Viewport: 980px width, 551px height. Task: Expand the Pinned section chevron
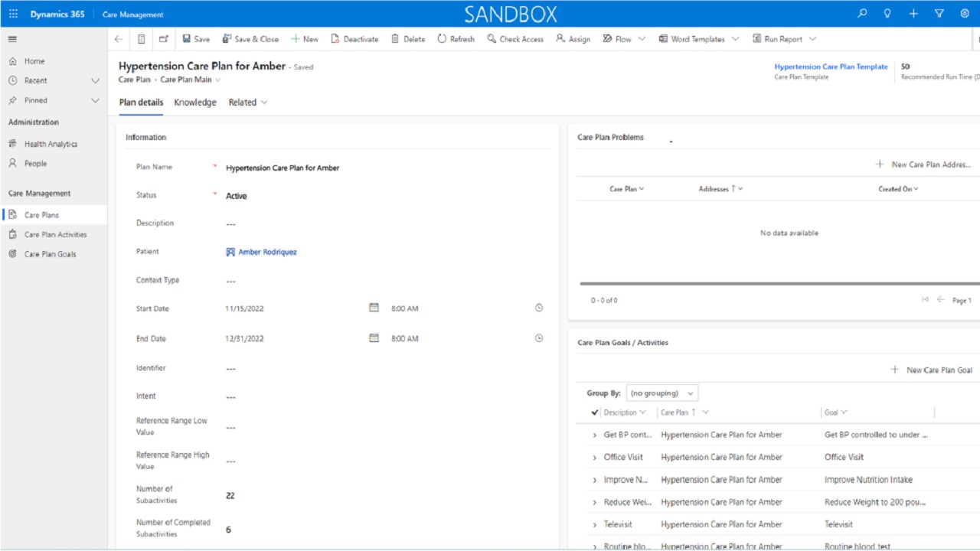pyautogui.click(x=95, y=100)
